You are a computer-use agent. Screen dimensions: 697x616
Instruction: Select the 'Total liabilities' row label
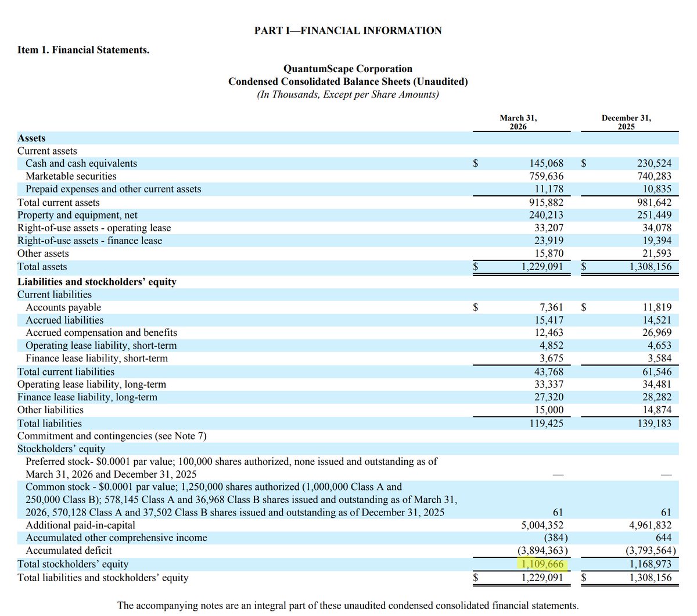tap(49, 424)
